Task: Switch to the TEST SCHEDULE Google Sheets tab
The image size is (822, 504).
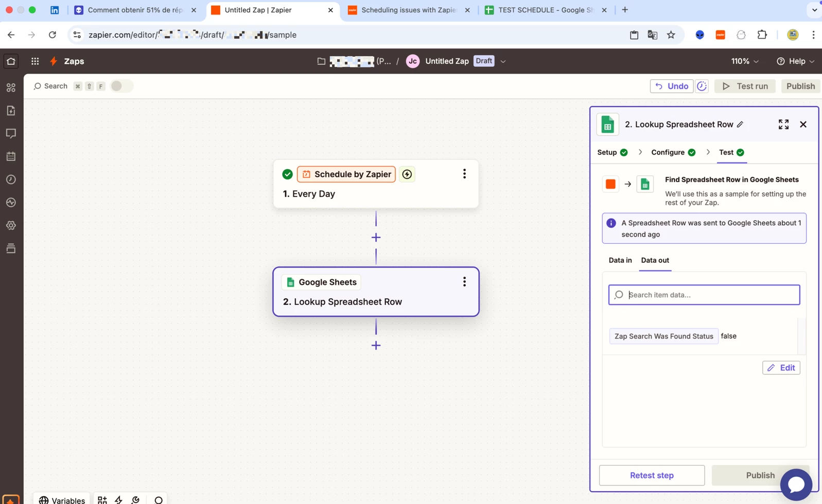Action: pyautogui.click(x=546, y=10)
